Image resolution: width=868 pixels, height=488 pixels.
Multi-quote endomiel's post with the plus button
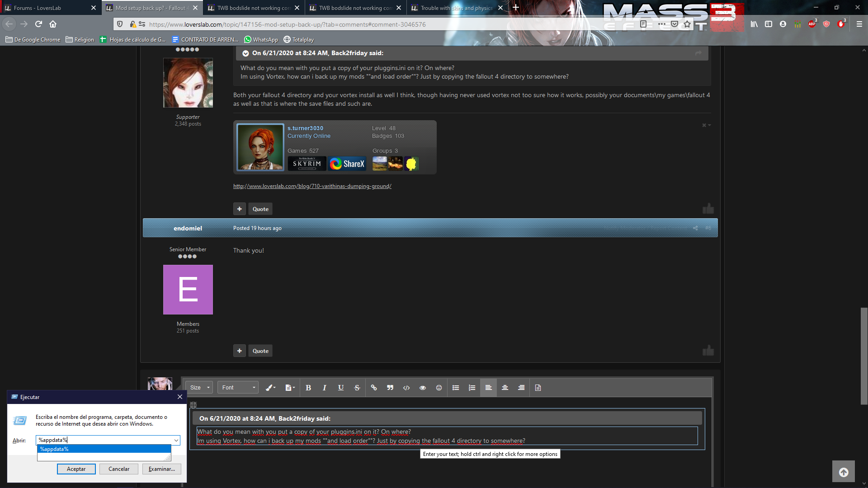[x=240, y=351]
